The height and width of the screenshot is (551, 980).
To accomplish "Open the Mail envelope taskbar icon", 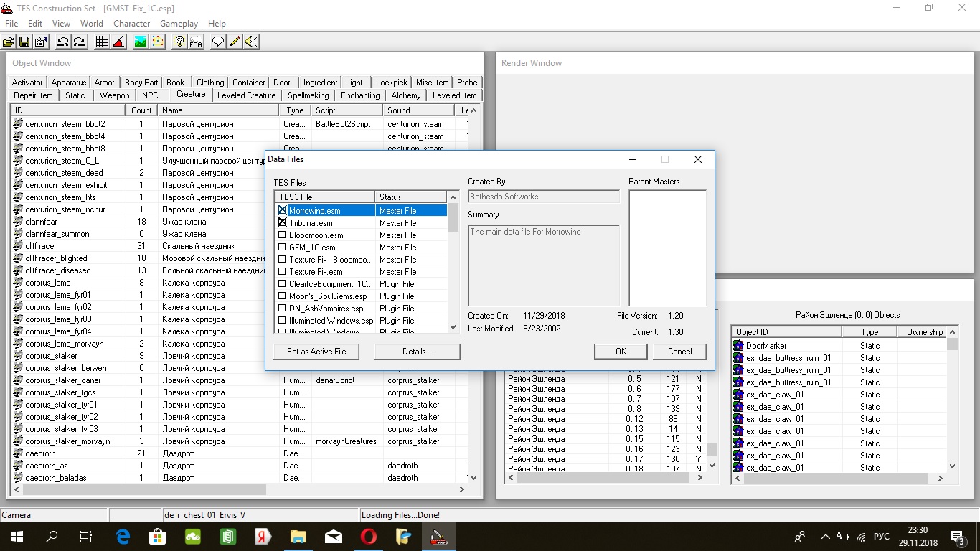I will [x=333, y=537].
